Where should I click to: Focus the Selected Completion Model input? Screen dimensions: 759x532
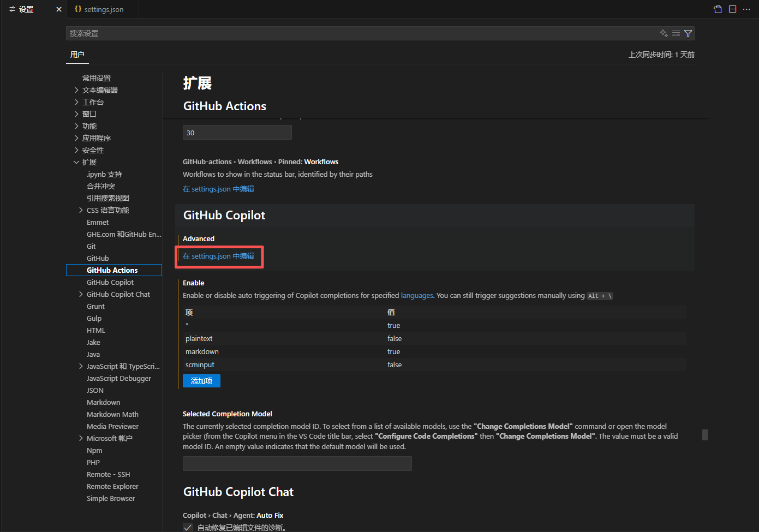point(297,464)
